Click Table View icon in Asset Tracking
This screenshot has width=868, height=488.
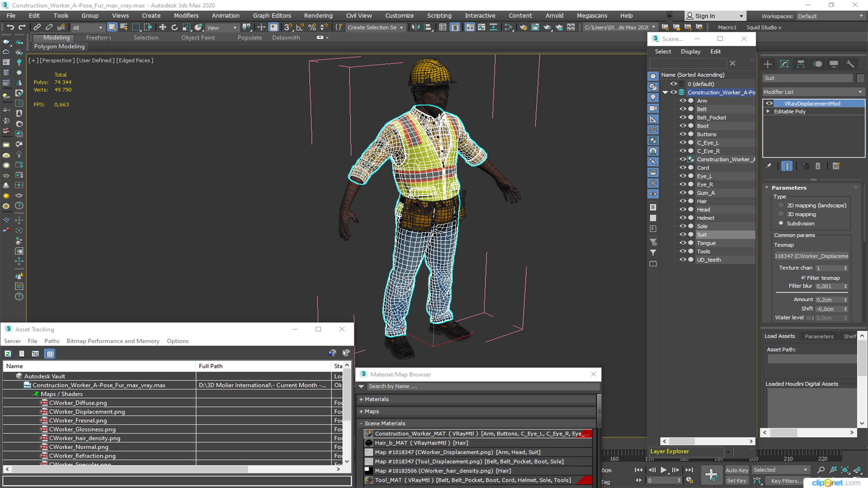click(50, 354)
